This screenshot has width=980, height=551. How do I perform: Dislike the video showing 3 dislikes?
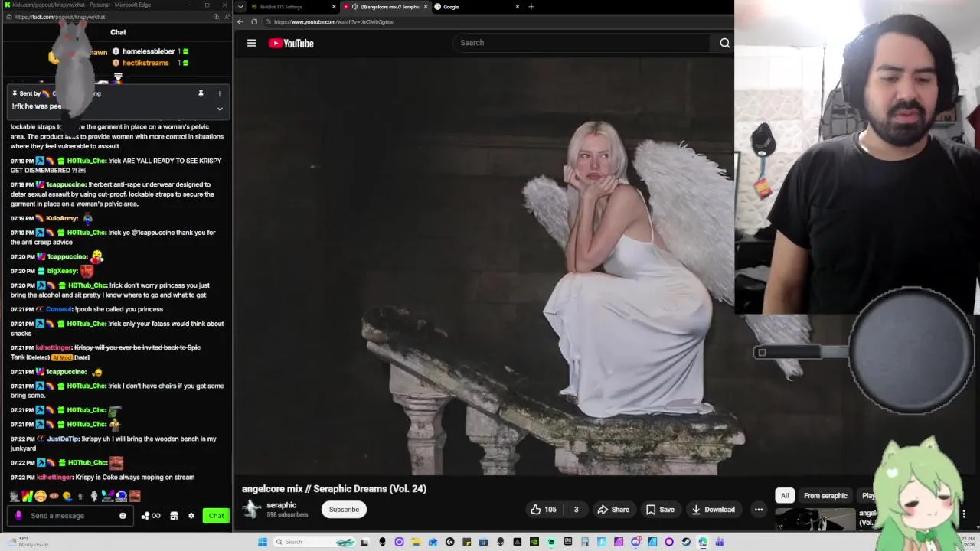576,510
